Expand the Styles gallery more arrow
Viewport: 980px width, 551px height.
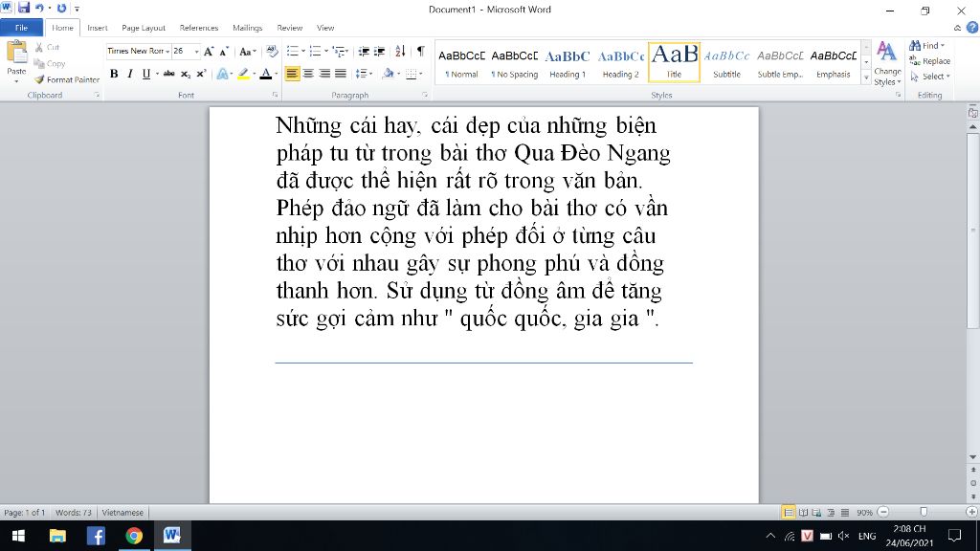866,77
